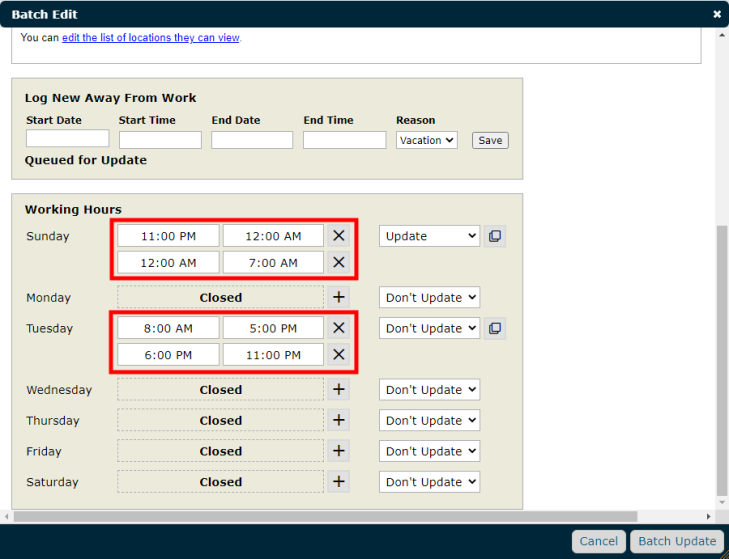729x559 pixels.
Task: Focus the Start Time field
Action: point(160,140)
